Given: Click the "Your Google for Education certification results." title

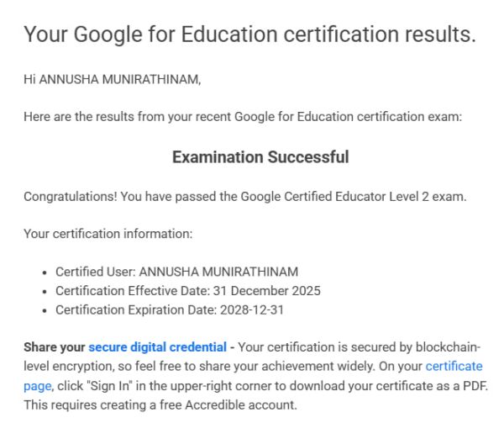Looking at the screenshot, I should point(249,35).
